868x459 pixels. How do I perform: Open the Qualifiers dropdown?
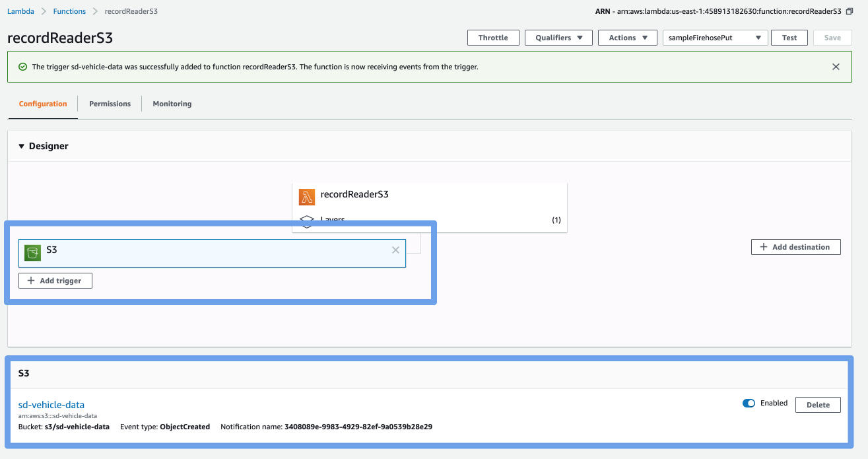pos(558,38)
